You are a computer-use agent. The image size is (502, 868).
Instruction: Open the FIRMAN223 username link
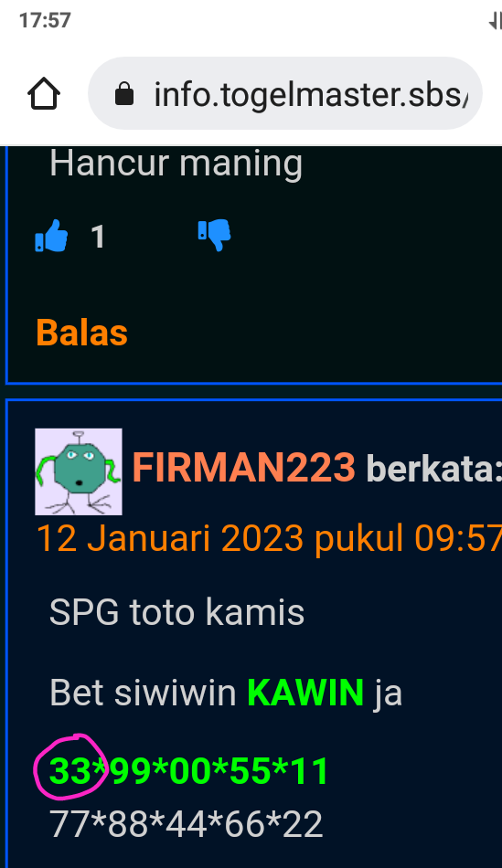point(244,468)
